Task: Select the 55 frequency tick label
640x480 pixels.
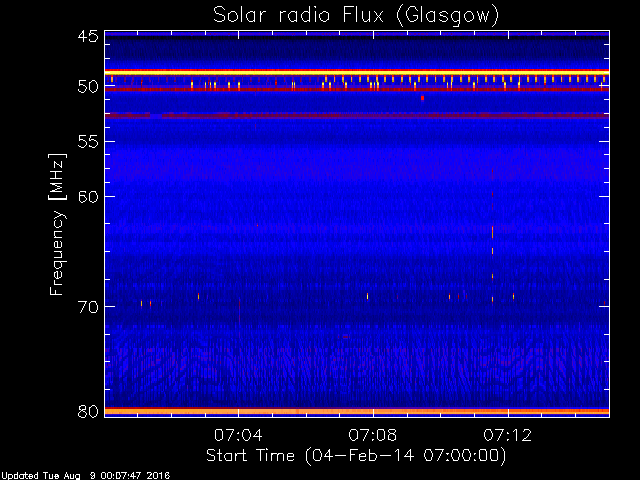Action: coord(88,142)
